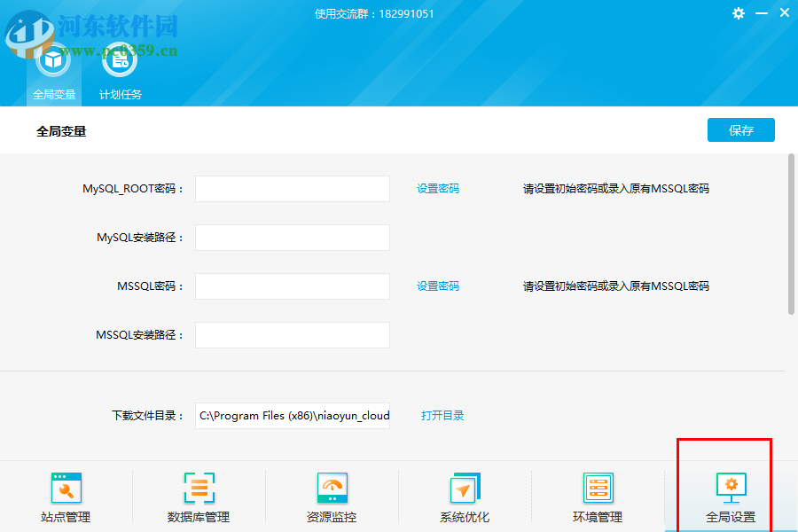
Task: Minimize the application window
Action: click(762, 13)
